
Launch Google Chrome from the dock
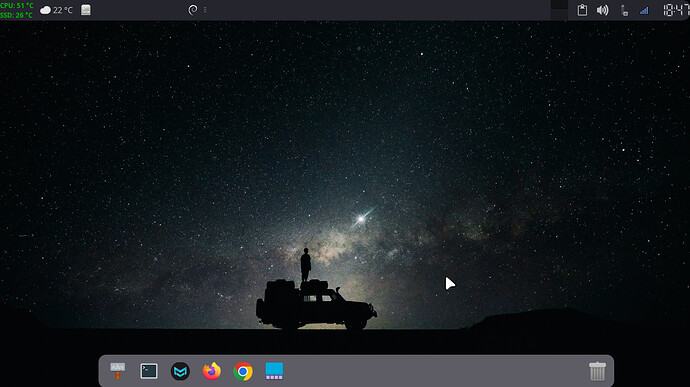[x=243, y=371]
